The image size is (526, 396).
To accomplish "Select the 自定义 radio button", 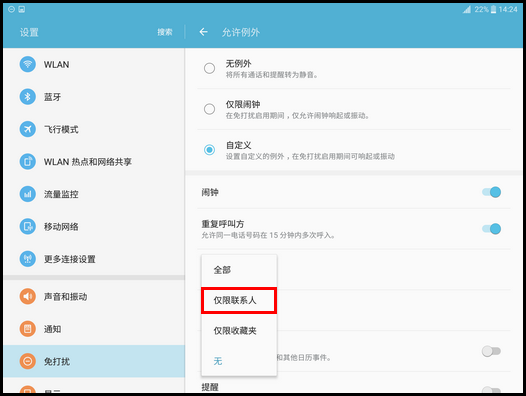I will click(209, 150).
